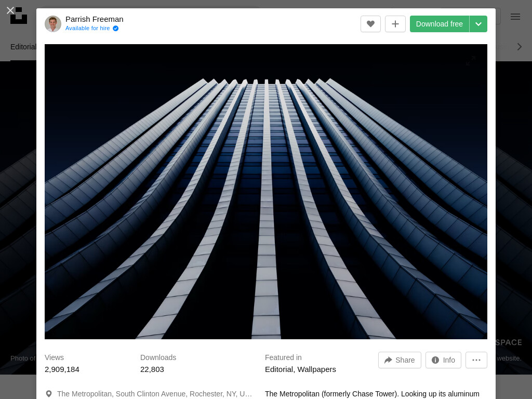The height and width of the screenshot is (399, 532).
Task: Like the photo with heart icon
Action: (370, 24)
